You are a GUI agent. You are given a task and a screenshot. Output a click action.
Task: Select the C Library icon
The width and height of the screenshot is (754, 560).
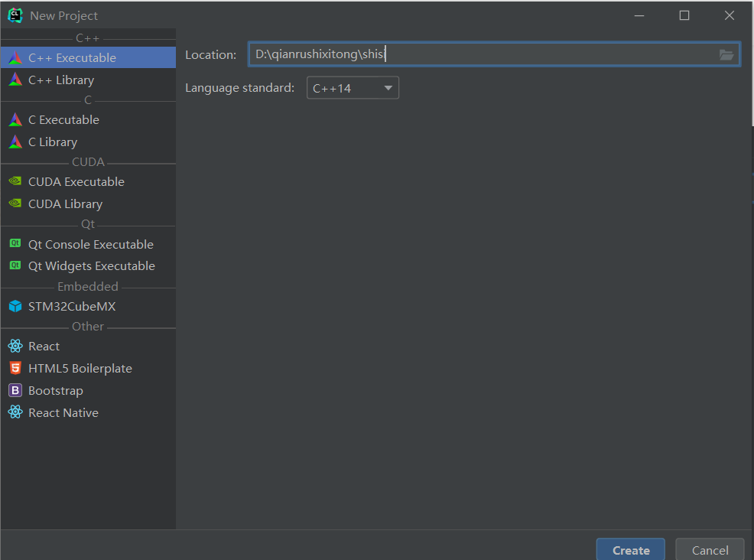pyautogui.click(x=15, y=142)
